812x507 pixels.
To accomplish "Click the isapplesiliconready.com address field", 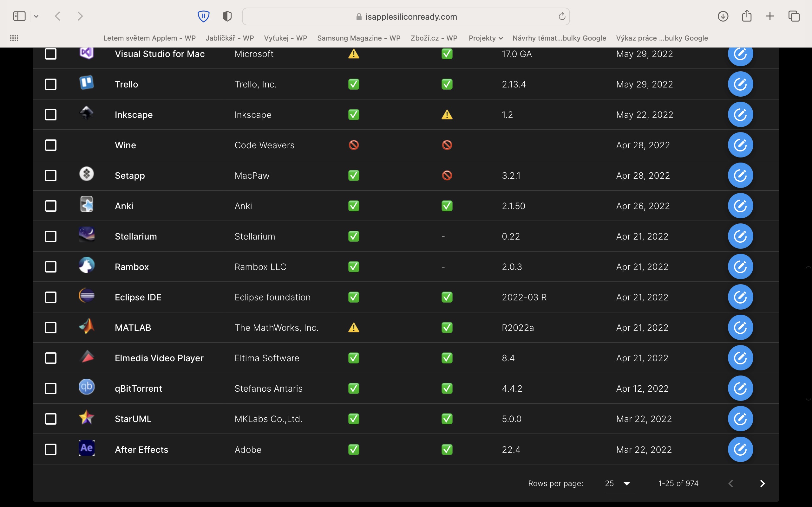I will click(406, 17).
